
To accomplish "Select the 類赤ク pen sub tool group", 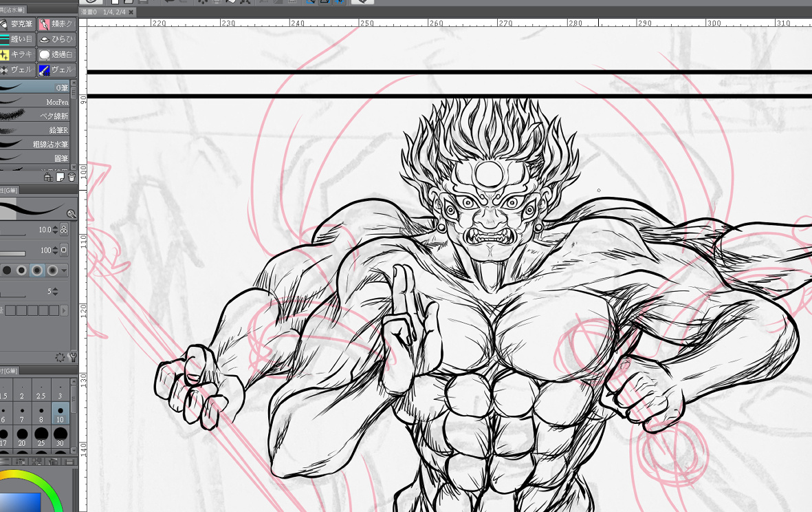I will [x=57, y=24].
